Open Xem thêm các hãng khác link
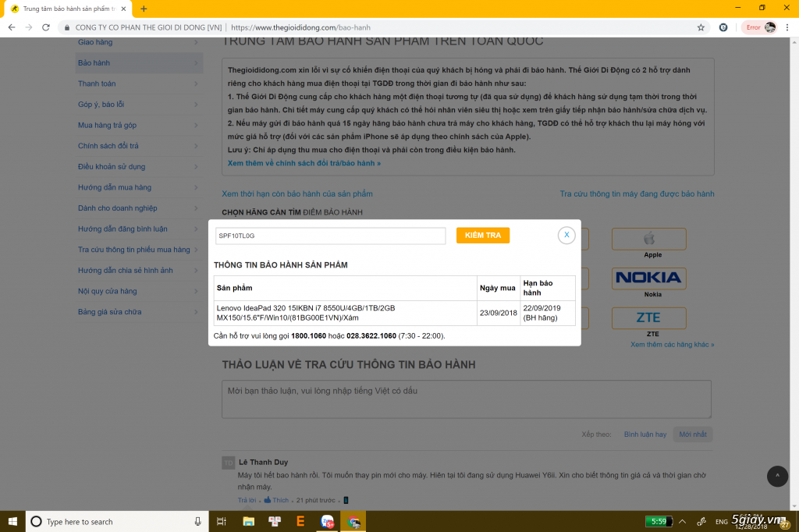The width and height of the screenshot is (799, 532). tap(672, 345)
